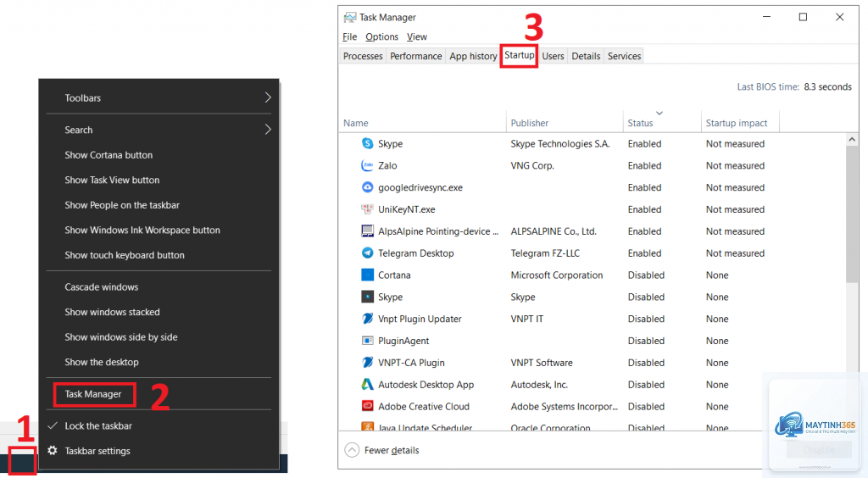Collapse Task Manager with Fewer details chevron
Screen dimensions: 868x478
point(352,450)
